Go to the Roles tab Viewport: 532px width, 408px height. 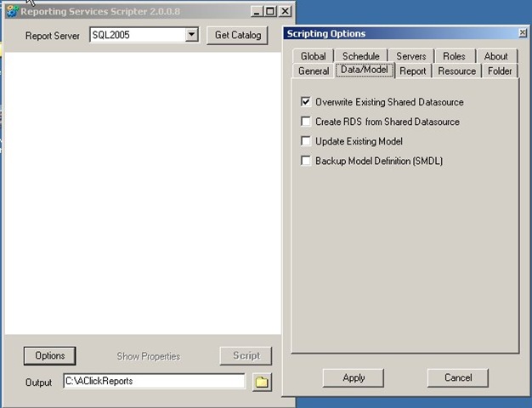(x=454, y=56)
